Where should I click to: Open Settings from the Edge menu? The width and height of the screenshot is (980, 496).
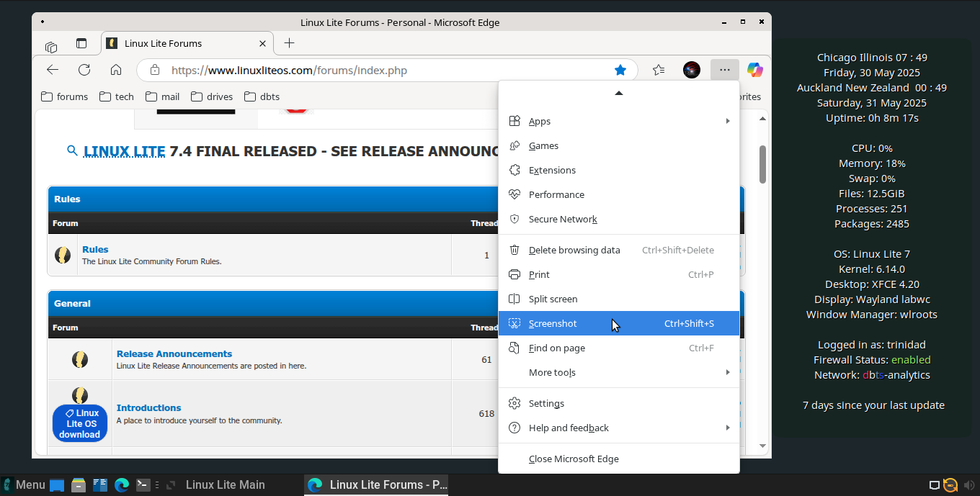[619, 403]
